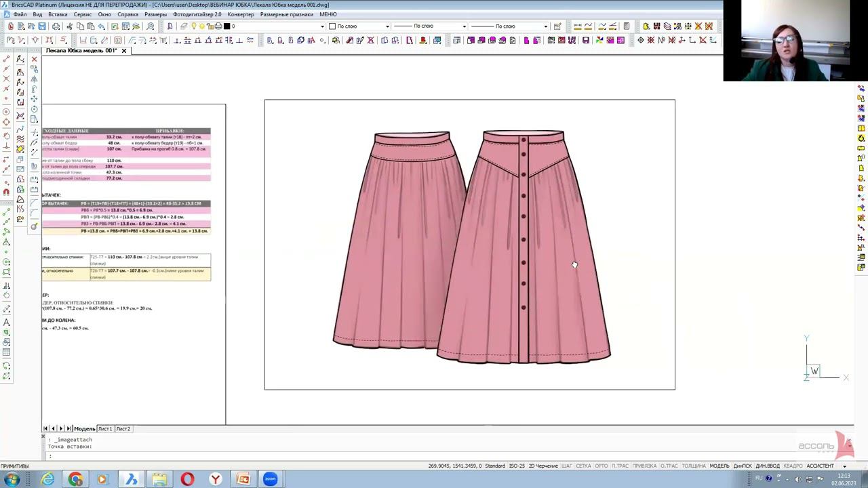Open the Фотодигитайзер 2.0 menu
Screen dimensions: 868x488
pyautogui.click(x=197, y=14)
